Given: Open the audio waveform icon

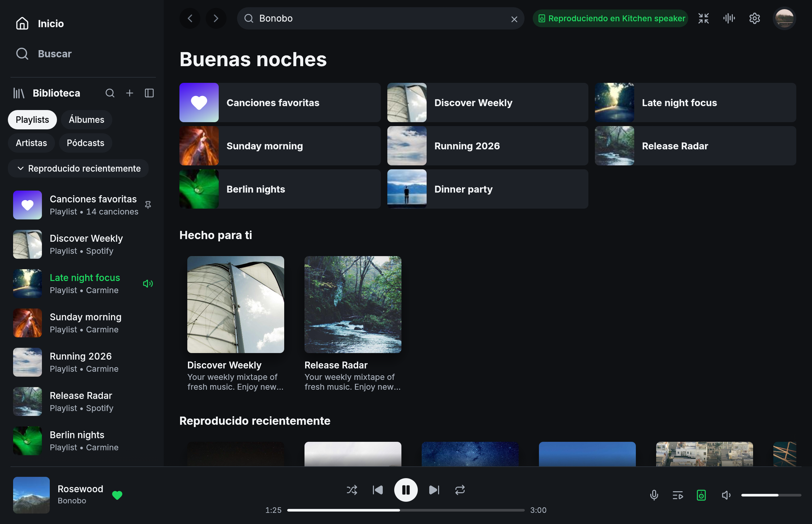Looking at the screenshot, I should 729,18.
